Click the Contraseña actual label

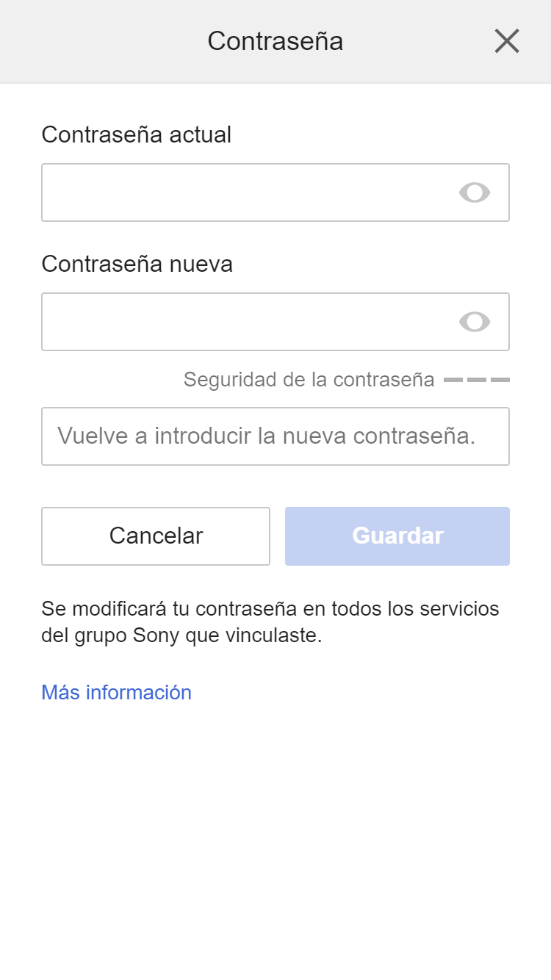(136, 135)
